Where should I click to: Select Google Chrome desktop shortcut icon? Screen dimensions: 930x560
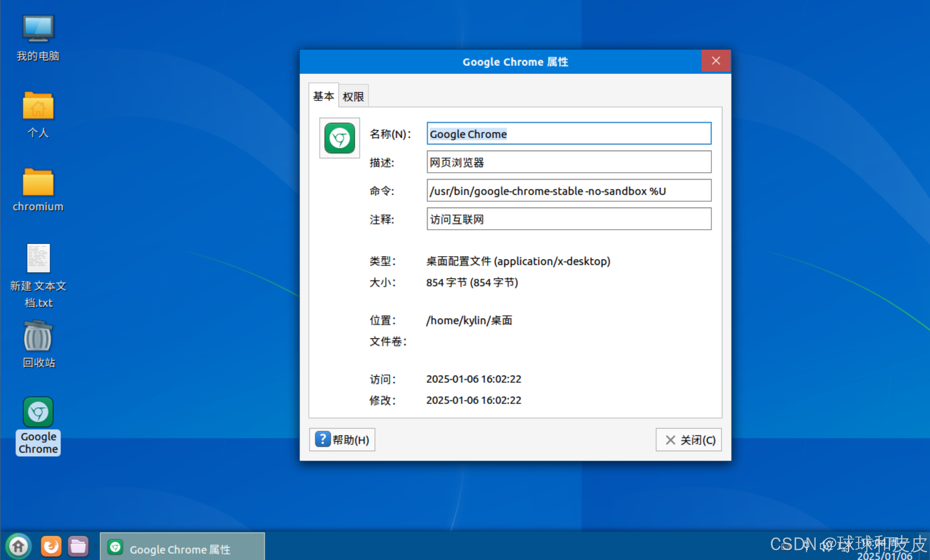tap(38, 412)
